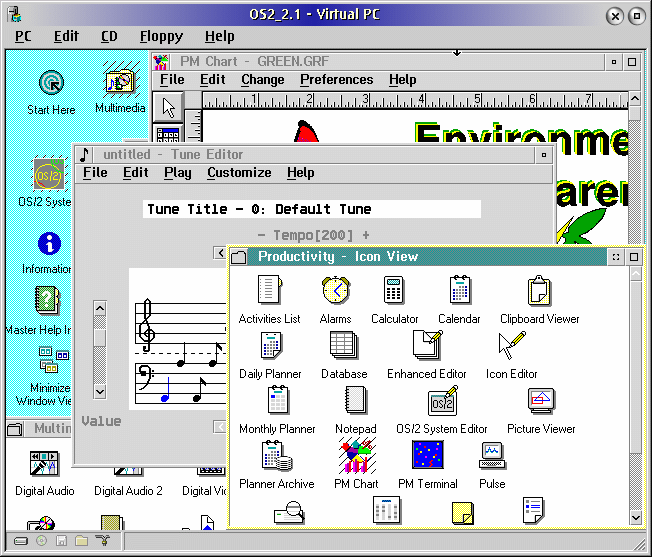Select the worksheet grid tool in PM Chart
This screenshot has width=652, height=557.
pyautogui.click(x=168, y=134)
